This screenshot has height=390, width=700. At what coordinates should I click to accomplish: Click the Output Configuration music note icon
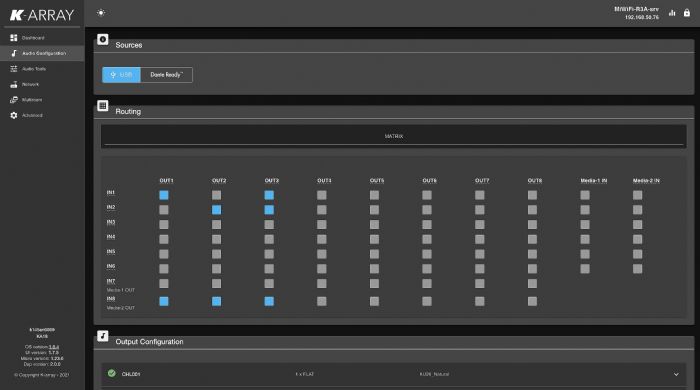click(103, 336)
